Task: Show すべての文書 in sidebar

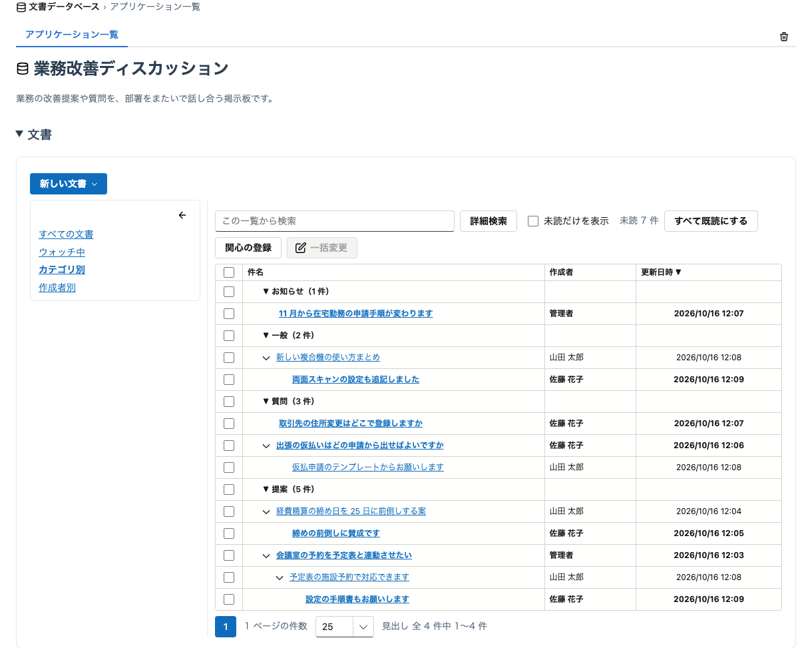Action: pos(66,234)
